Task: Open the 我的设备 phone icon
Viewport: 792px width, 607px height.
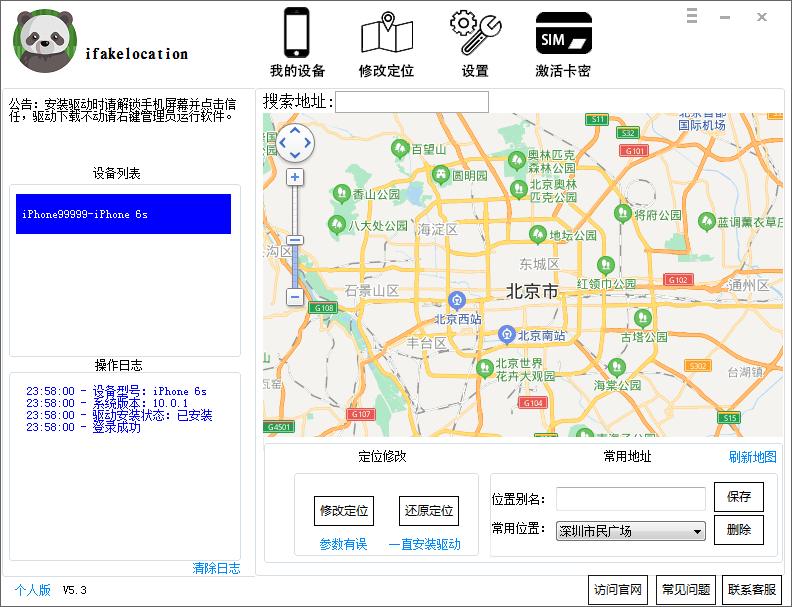Action: pos(296,32)
